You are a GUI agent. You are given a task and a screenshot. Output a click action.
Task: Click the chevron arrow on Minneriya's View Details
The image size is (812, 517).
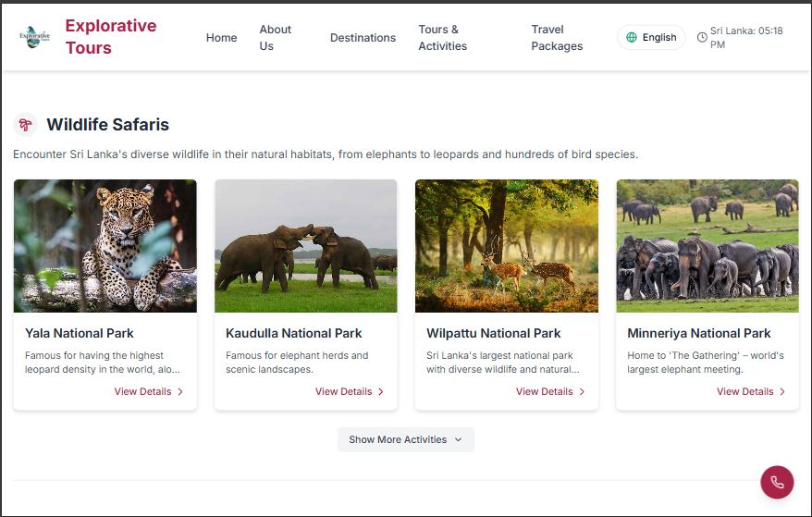tap(782, 391)
